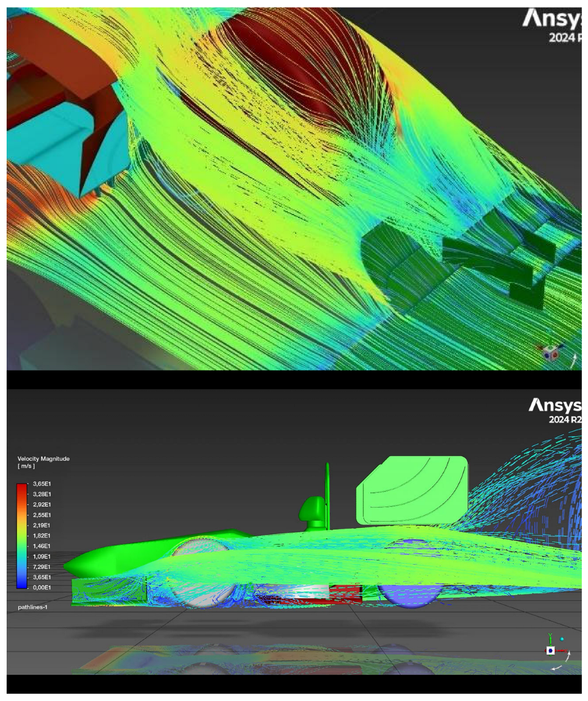Click the 0,00E1 legend value
Viewport: 588px width, 701px height.
pyautogui.click(x=41, y=588)
